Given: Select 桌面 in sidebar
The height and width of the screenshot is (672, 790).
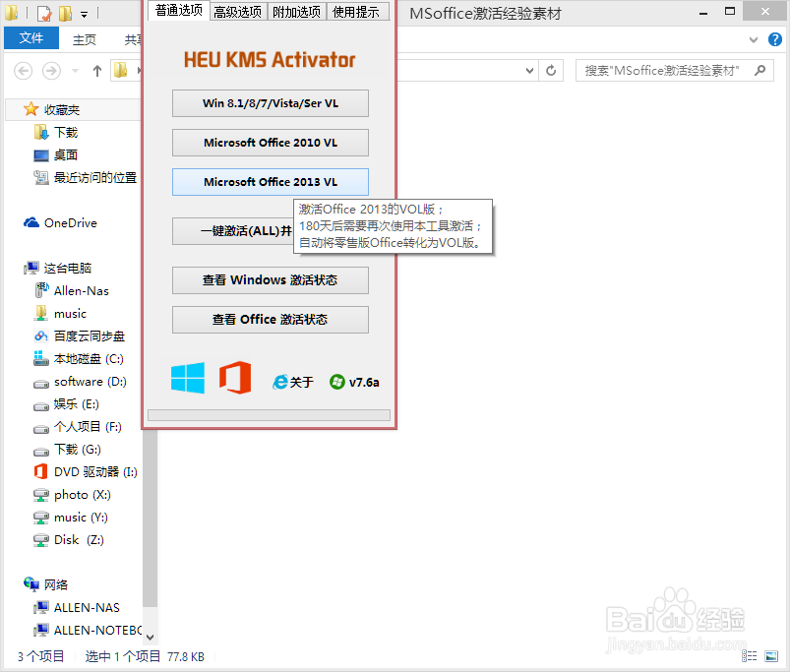Looking at the screenshot, I should (66, 154).
